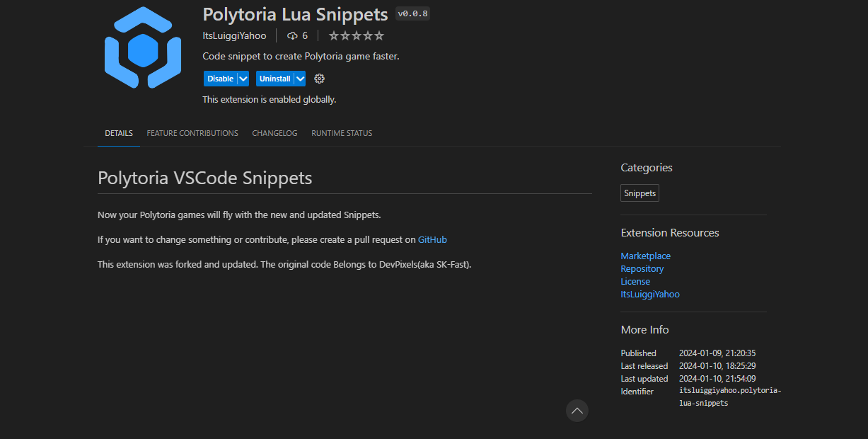
Task: Open the License resource link
Action: click(635, 282)
